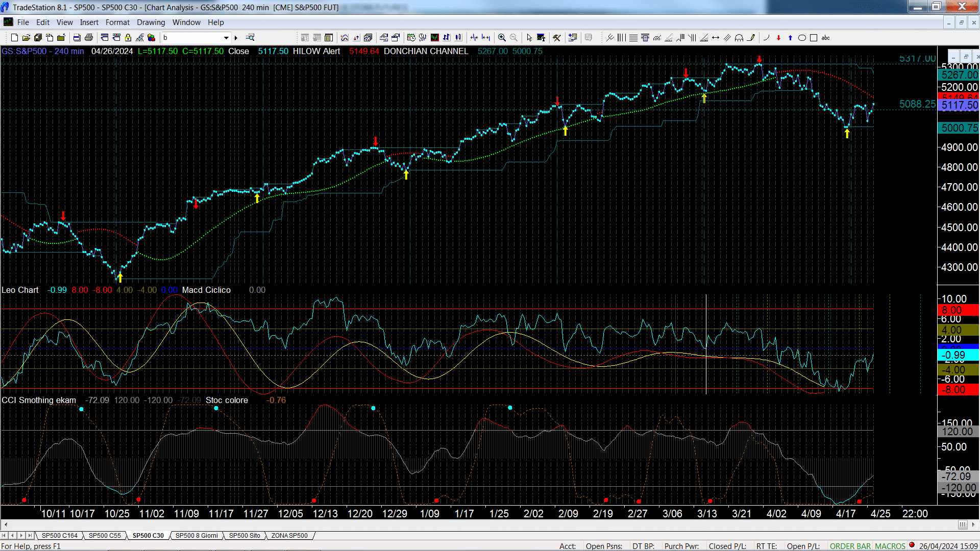
Task: Click the first-tab navigation arrow
Action: point(4,536)
